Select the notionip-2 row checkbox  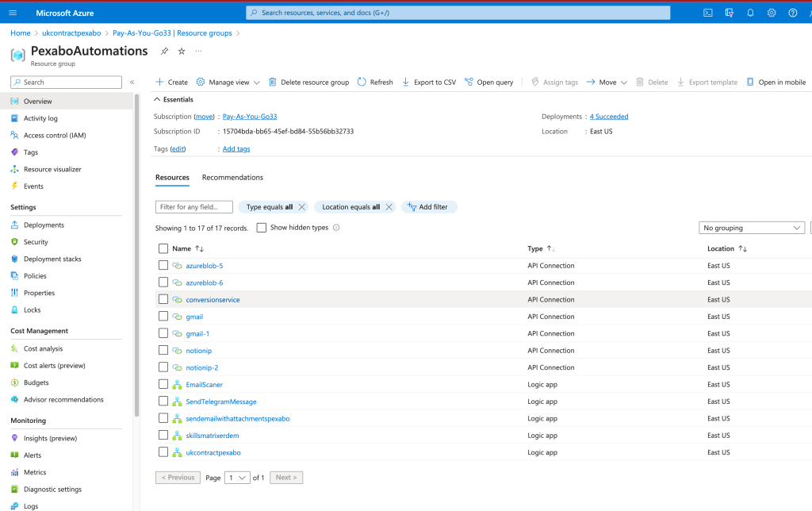tap(163, 367)
